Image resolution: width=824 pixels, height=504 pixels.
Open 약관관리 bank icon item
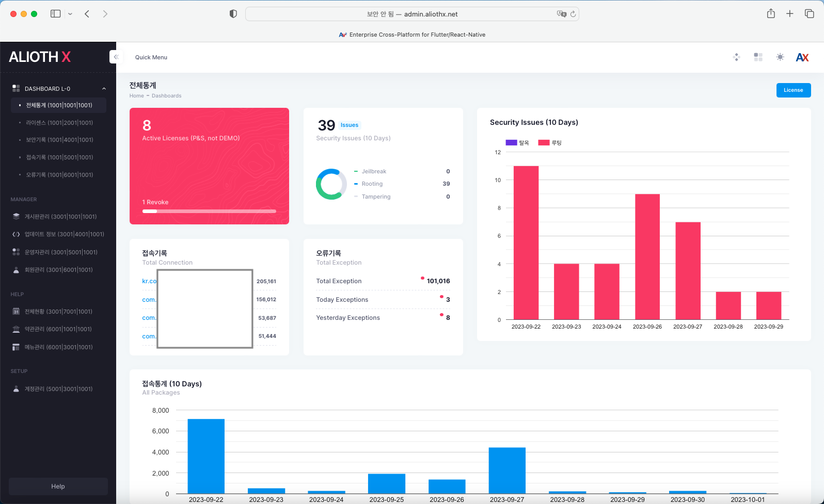tap(58, 329)
